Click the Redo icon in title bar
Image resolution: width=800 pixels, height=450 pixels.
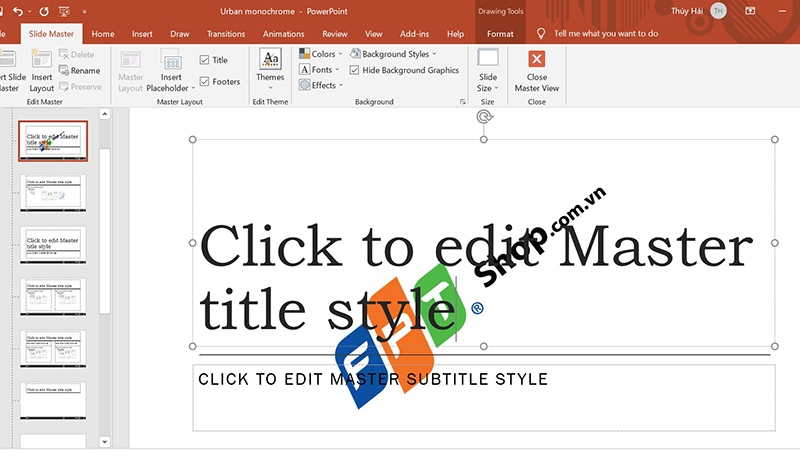tap(44, 11)
